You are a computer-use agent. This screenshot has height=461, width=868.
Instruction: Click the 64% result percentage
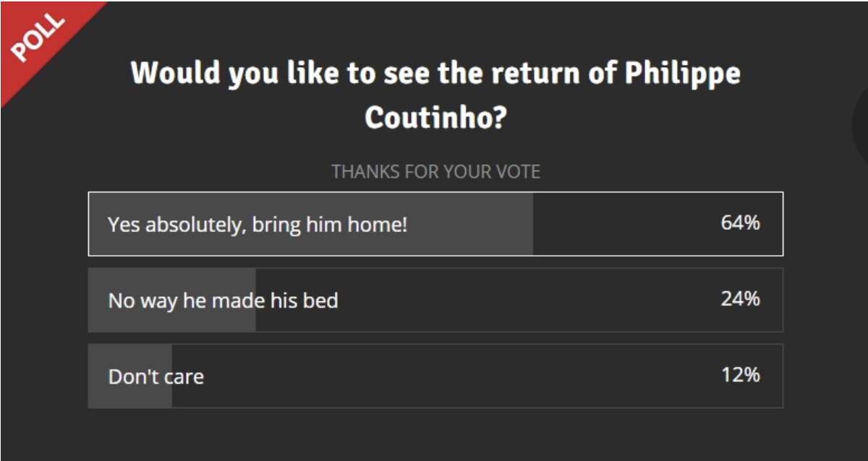click(x=740, y=223)
